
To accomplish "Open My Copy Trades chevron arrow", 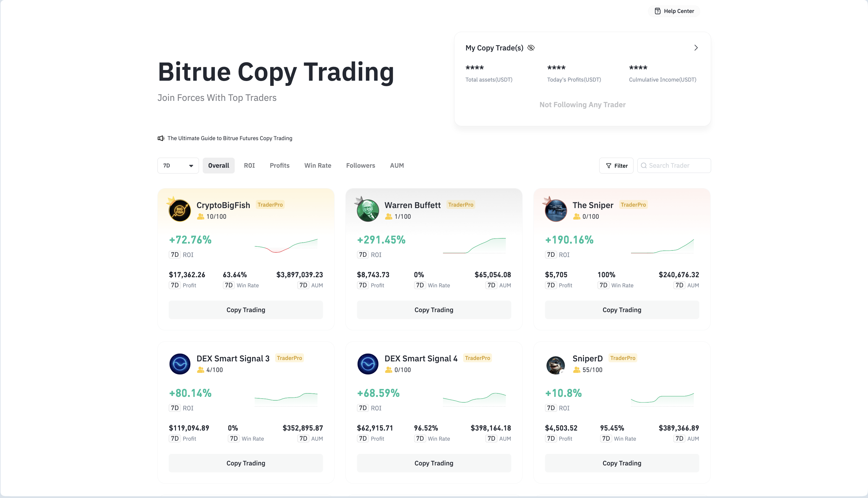I will 696,48.
